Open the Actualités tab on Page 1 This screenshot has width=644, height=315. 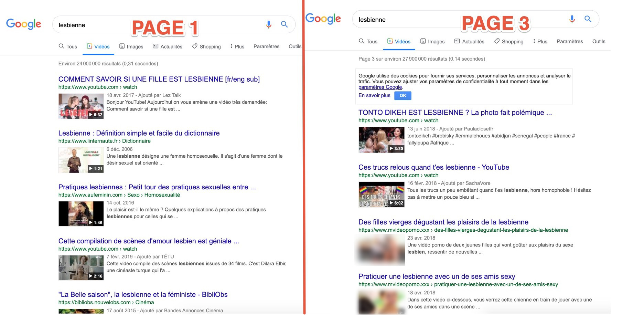(x=168, y=46)
